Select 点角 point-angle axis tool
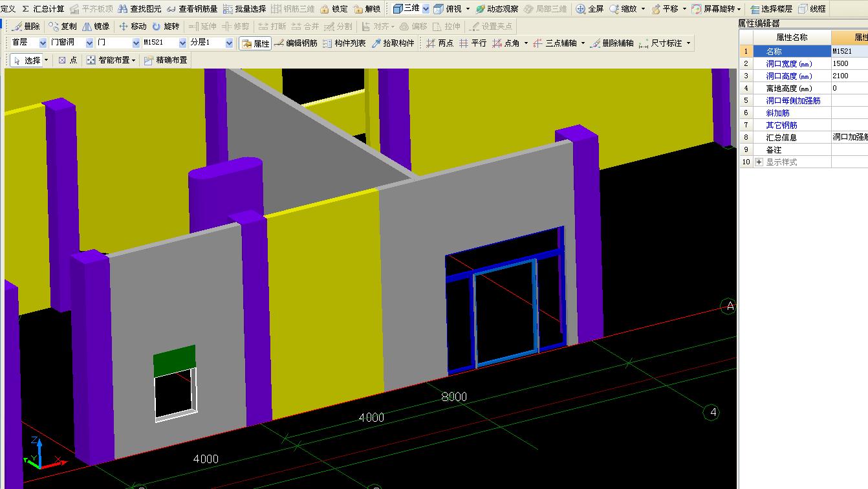This screenshot has height=489, width=868. pyautogui.click(x=506, y=43)
